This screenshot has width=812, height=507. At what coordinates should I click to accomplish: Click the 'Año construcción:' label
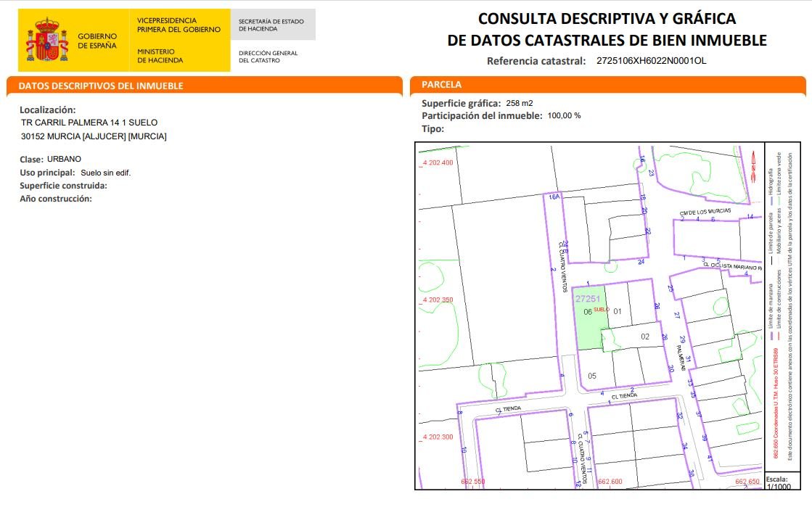click(56, 199)
